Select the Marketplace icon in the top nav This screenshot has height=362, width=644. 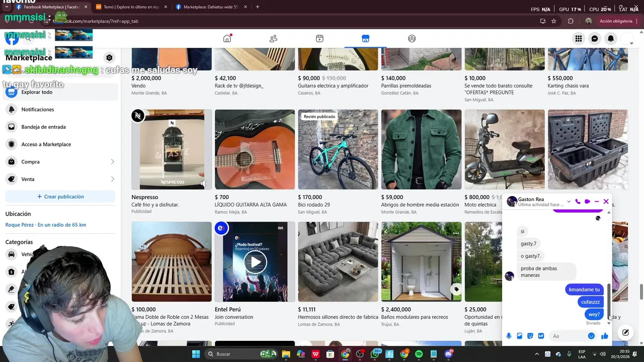(366, 39)
